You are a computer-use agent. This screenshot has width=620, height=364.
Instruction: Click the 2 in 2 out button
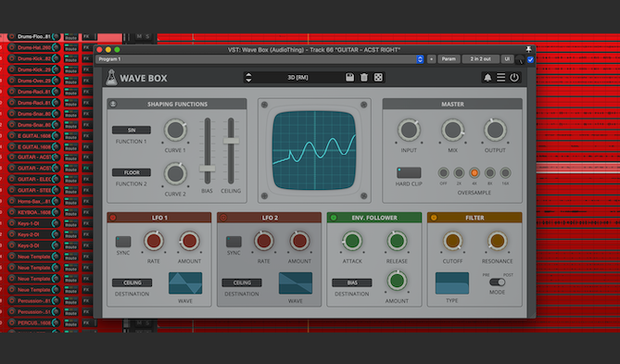coord(480,59)
